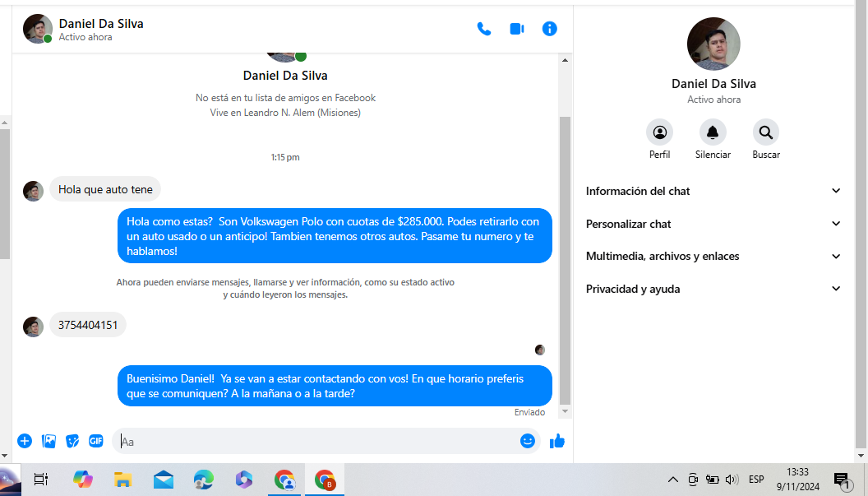Open the GIF picker
This screenshot has height=496, width=868.
pyautogui.click(x=96, y=441)
